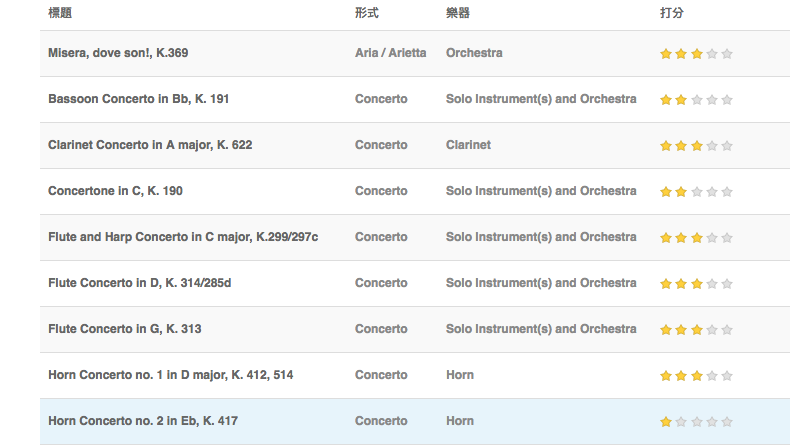This screenshot has height=446, width=807.
Task: Click third star on Horn Concerto no. 1
Action: click(696, 376)
